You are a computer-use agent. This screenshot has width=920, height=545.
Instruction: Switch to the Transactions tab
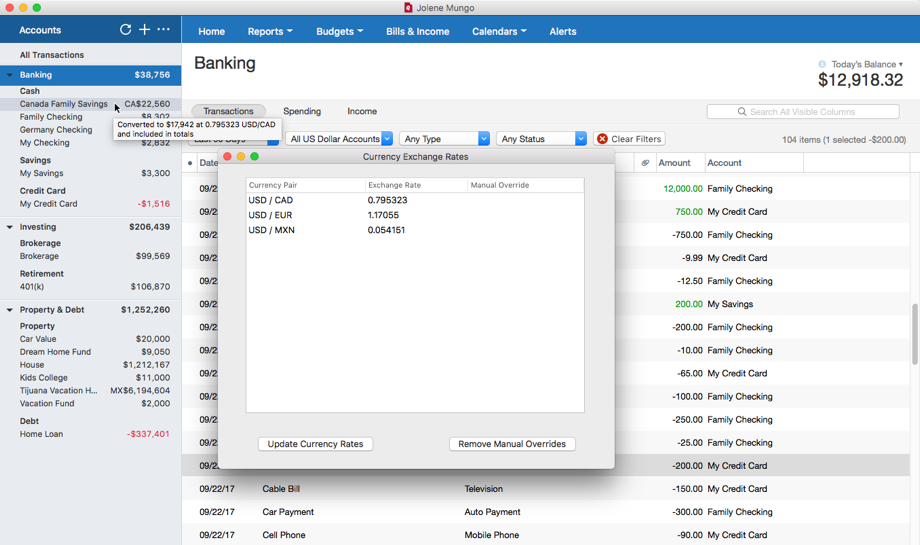228,111
